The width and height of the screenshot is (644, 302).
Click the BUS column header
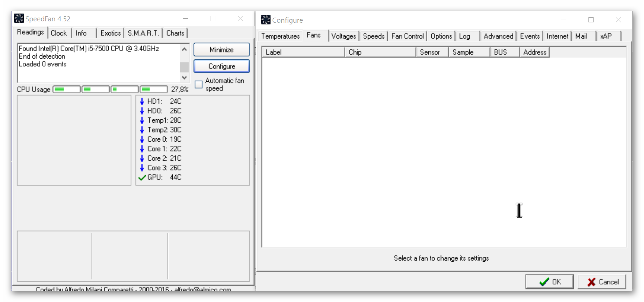tap(505, 52)
